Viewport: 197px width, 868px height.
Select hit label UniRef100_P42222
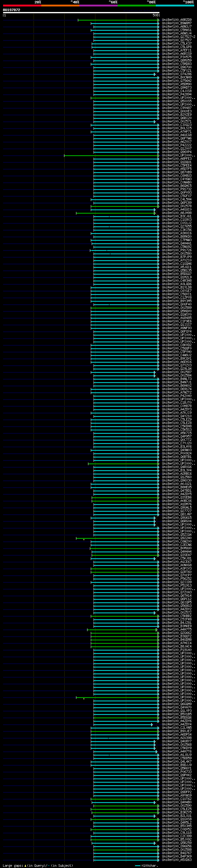tap(176, 145)
